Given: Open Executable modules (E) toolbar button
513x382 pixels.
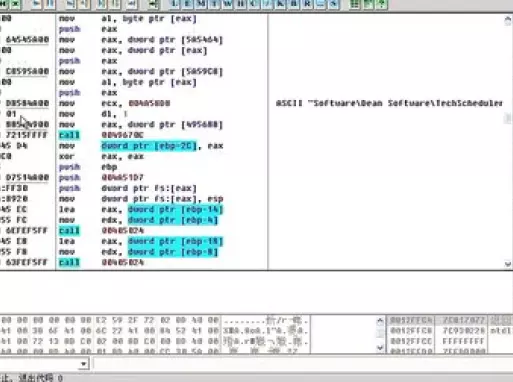Looking at the screenshot, I should click(187, 4).
